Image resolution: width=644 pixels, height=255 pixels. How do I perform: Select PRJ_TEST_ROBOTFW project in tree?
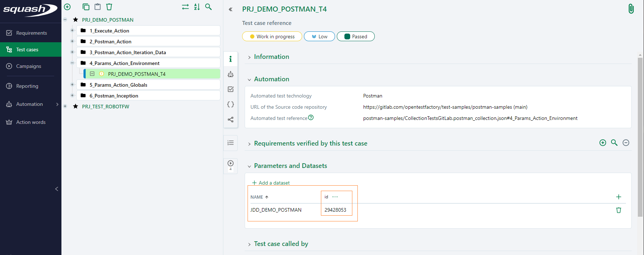pyautogui.click(x=106, y=107)
